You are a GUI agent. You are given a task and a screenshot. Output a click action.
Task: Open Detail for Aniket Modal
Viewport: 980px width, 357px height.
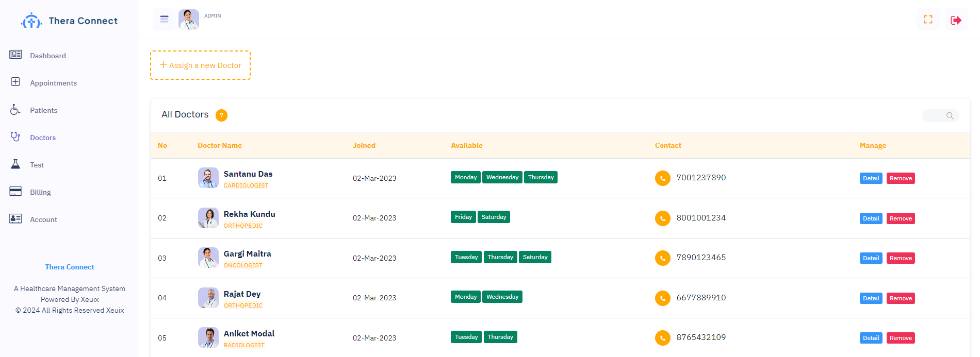tap(871, 338)
